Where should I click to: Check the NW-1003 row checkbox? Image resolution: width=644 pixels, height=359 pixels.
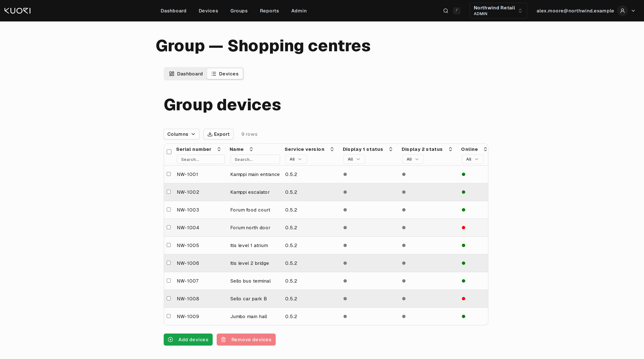click(x=169, y=209)
